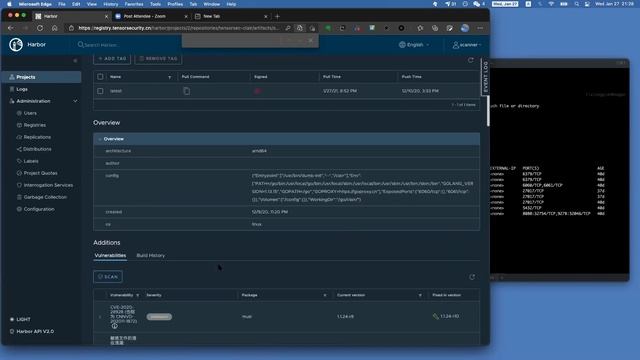Open Projects in the sidebar

click(x=41, y=77)
